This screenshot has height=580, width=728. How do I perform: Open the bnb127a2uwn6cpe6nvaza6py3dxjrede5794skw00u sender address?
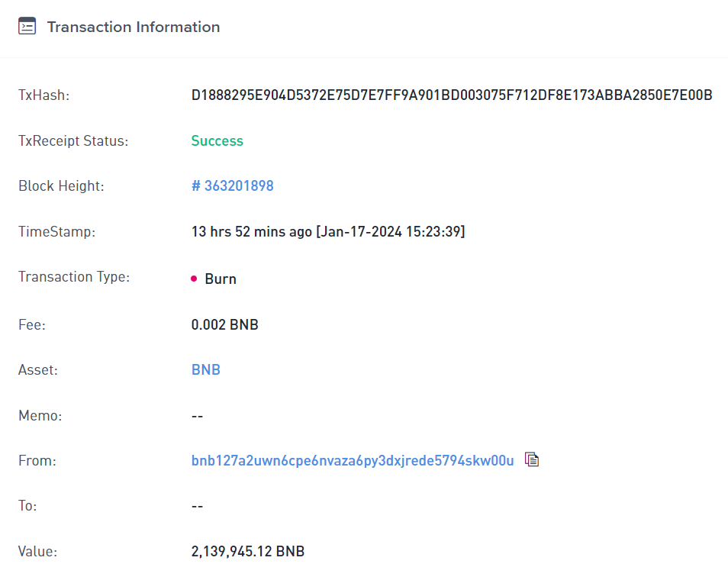click(x=353, y=461)
